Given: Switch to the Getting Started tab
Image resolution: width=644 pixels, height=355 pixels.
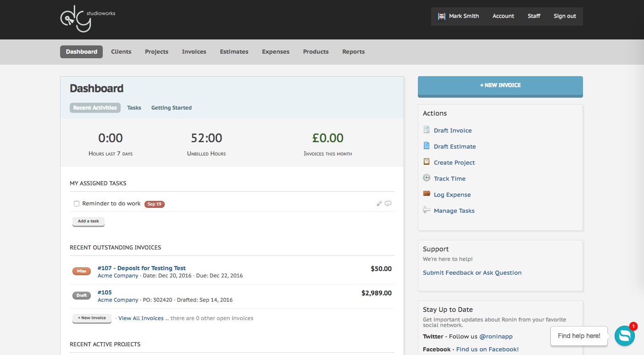Looking at the screenshot, I should [x=172, y=108].
